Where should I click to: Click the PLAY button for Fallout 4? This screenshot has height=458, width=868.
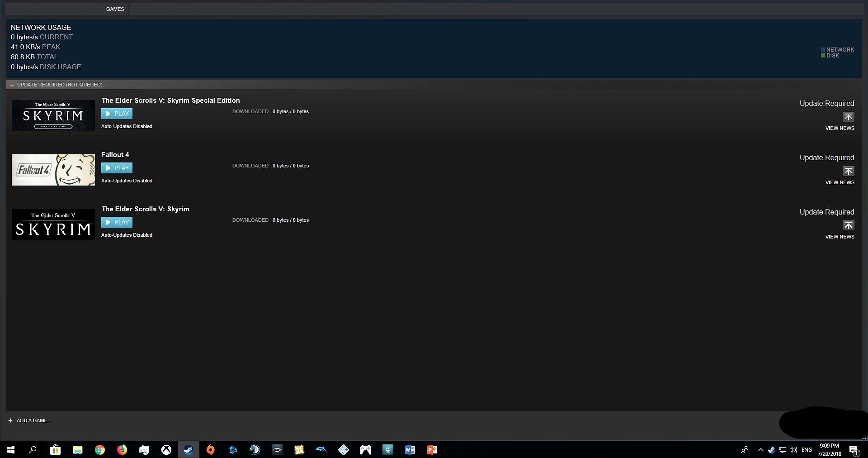pyautogui.click(x=117, y=168)
